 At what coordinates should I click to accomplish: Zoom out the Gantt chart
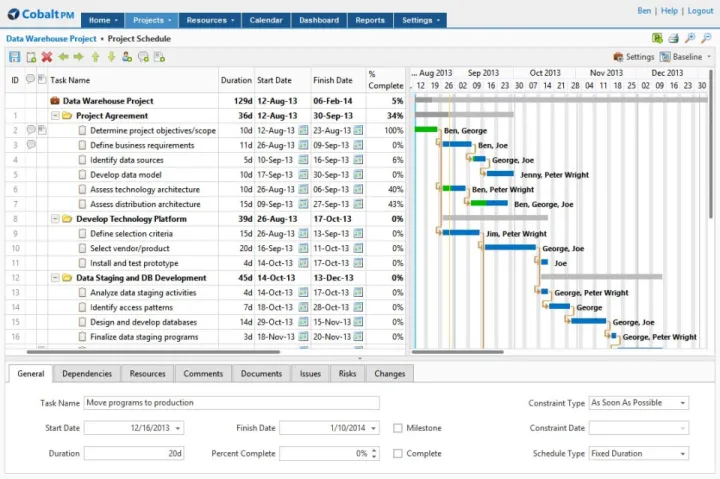(x=706, y=38)
